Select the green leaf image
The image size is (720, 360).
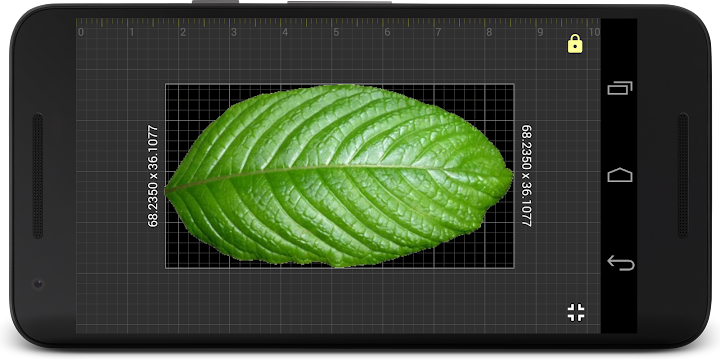[x=339, y=175]
